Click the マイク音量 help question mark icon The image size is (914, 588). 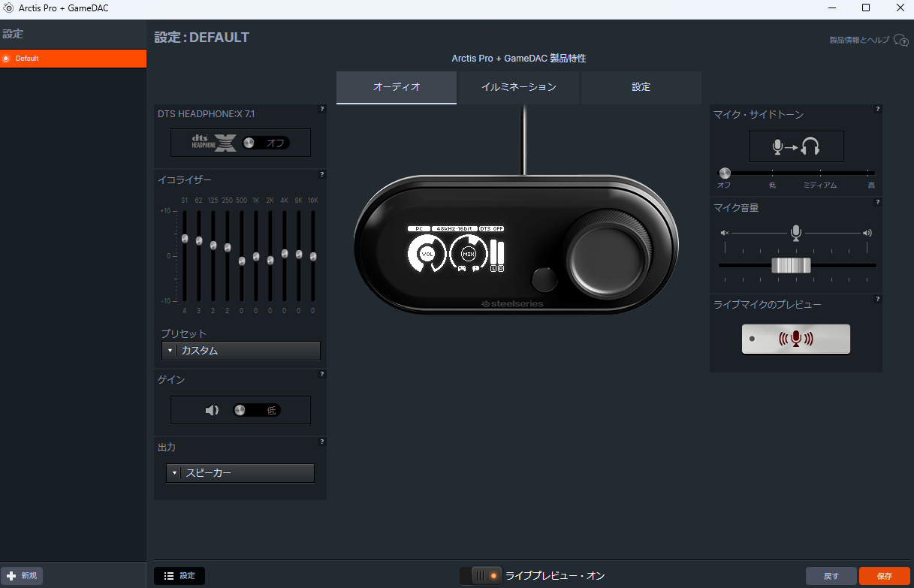tap(877, 202)
